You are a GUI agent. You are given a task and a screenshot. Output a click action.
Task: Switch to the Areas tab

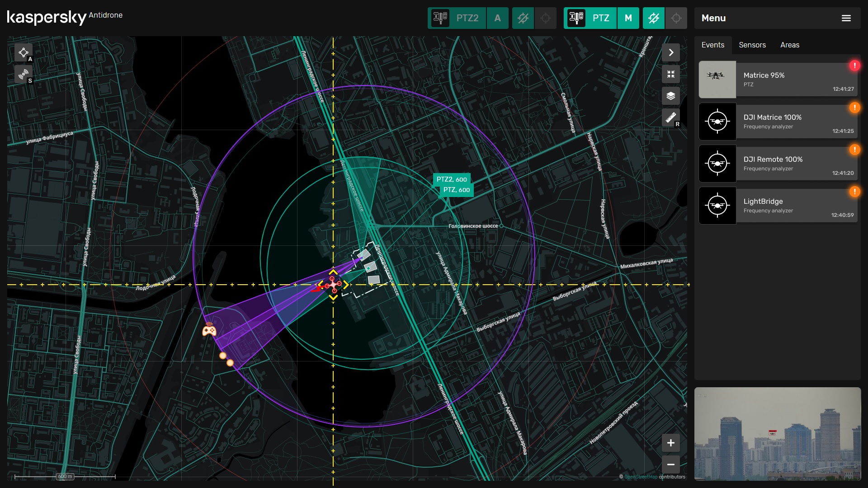click(x=789, y=45)
